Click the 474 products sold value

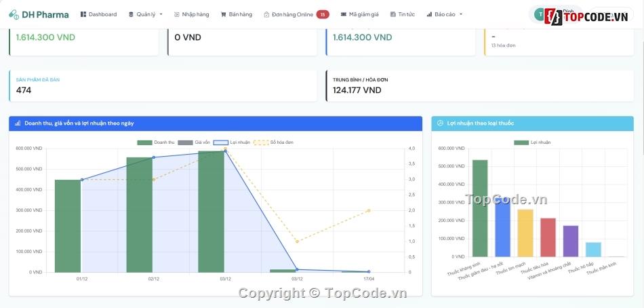coord(24,90)
